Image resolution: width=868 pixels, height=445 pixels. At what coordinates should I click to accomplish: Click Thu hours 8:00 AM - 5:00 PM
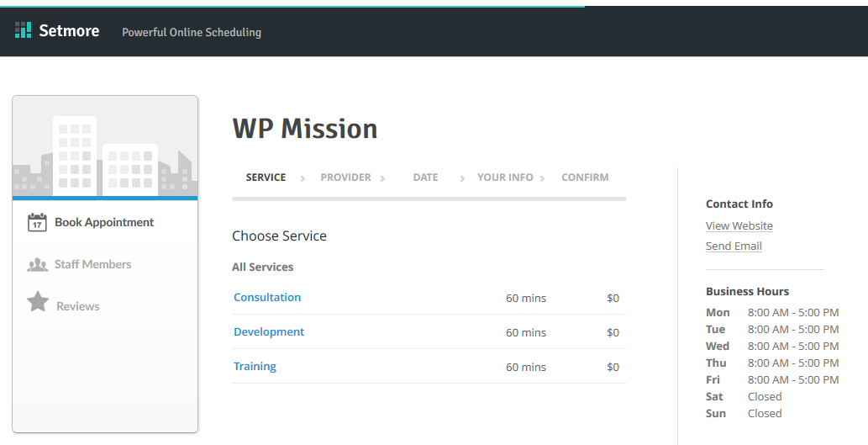tap(793, 363)
